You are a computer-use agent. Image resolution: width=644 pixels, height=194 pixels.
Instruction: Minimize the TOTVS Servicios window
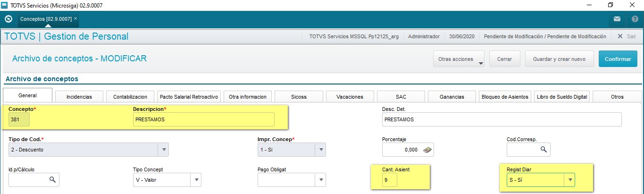(589, 5)
